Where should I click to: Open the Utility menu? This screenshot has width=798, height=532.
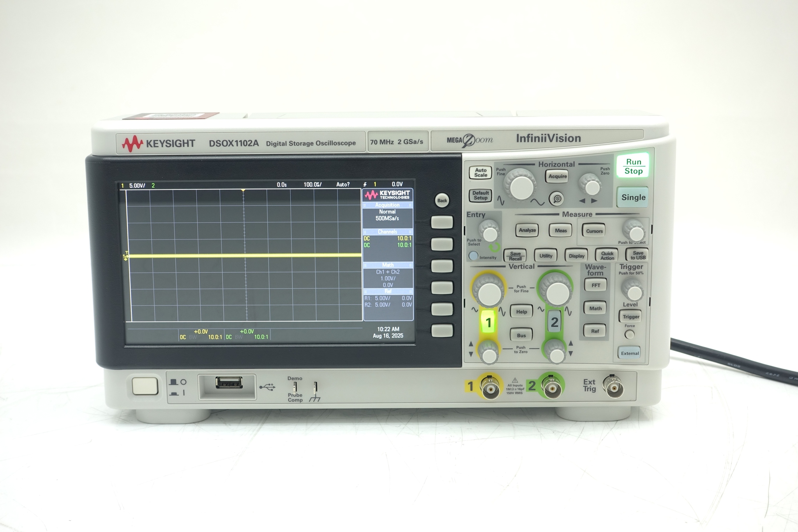(x=546, y=256)
